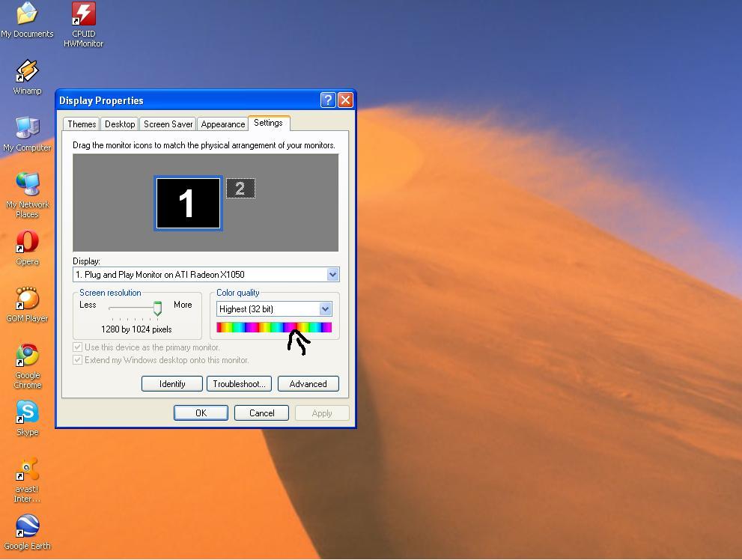The width and height of the screenshot is (742, 560).
Task: Open CPUID HWMonitor shortcut
Action: point(83,24)
